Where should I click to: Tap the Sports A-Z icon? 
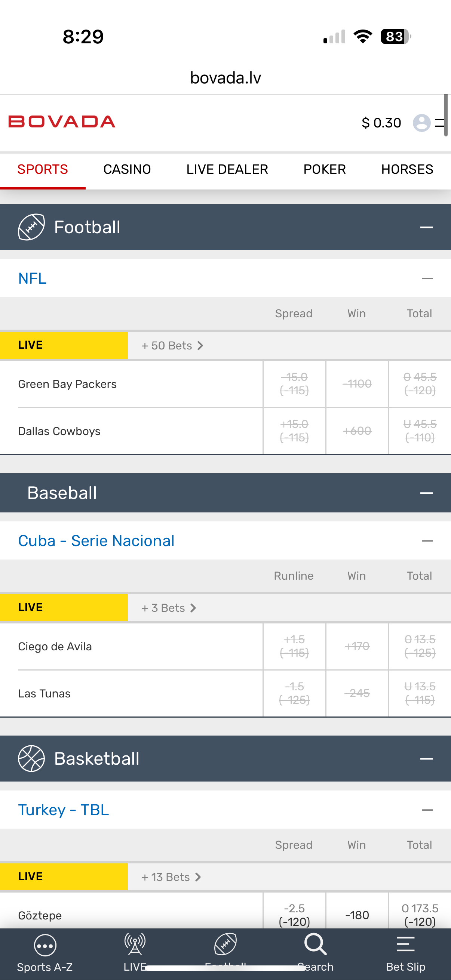pyautogui.click(x=45, y=945)
